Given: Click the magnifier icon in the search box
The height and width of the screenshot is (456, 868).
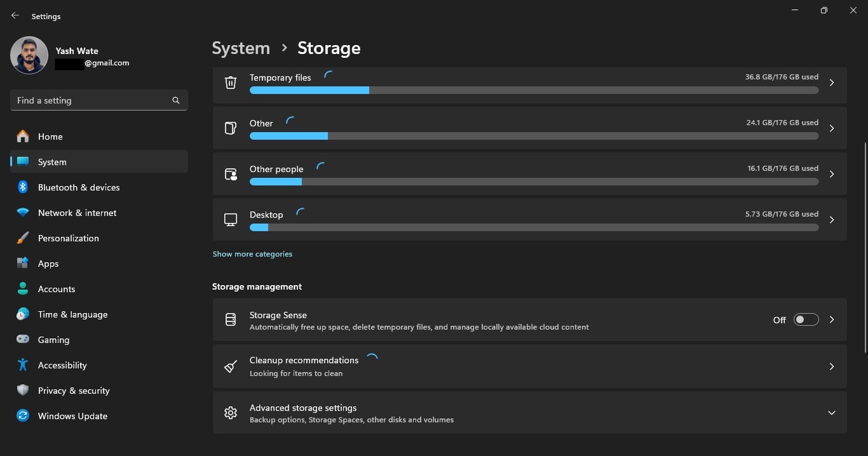Looking at the screenshot, I should pyautogui.click(x=176, y=100).
